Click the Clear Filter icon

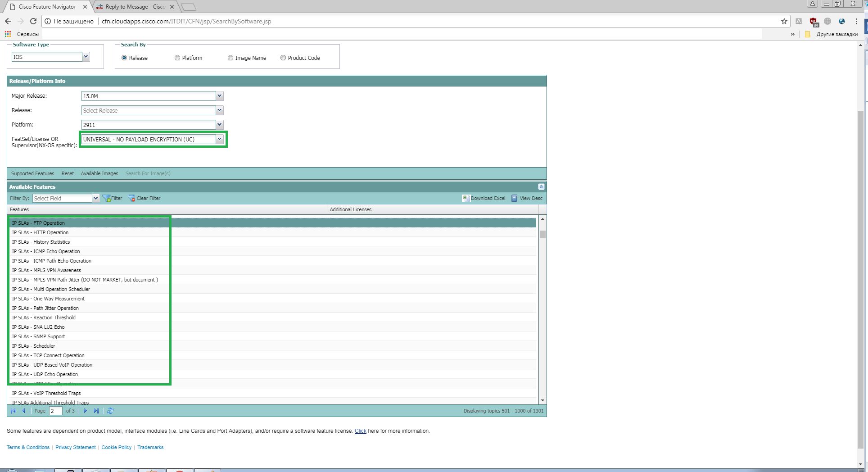click(x=132, y=198)
